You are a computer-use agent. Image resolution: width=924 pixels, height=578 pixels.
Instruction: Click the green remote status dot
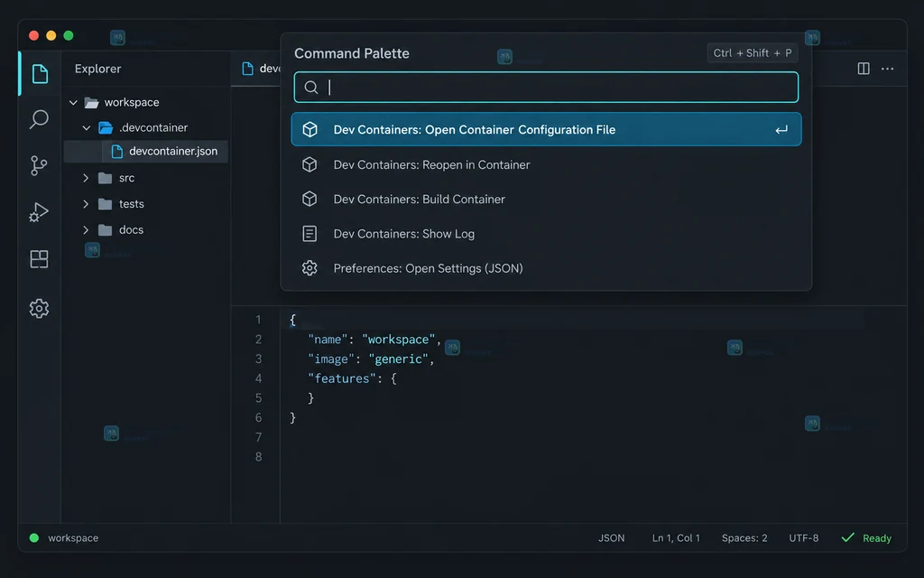pos(34,538)
